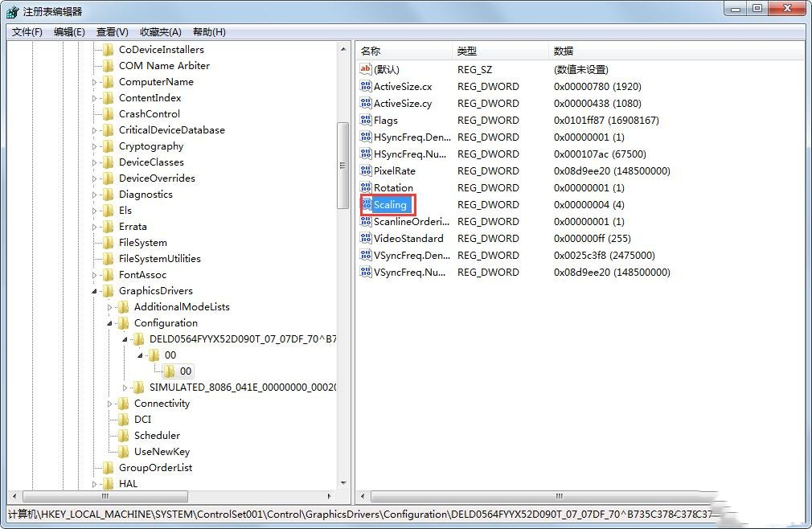Click the ScanlineOrderi... value icon
This screenshot has width=812, height=529.
[366, 222]
